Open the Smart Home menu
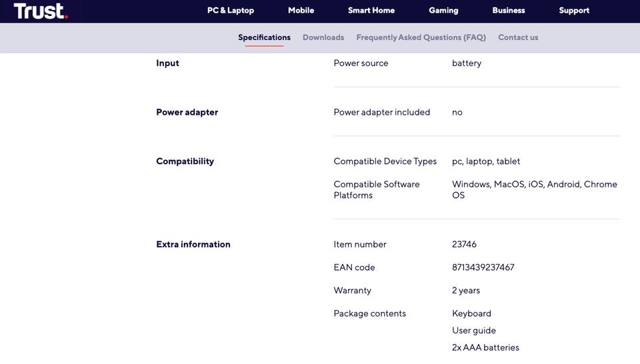 371,11
